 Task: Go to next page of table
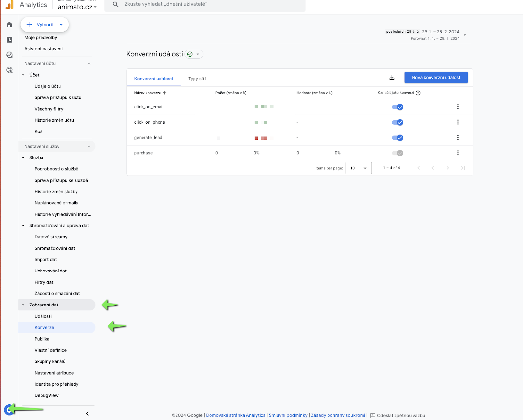click(448, 168)
